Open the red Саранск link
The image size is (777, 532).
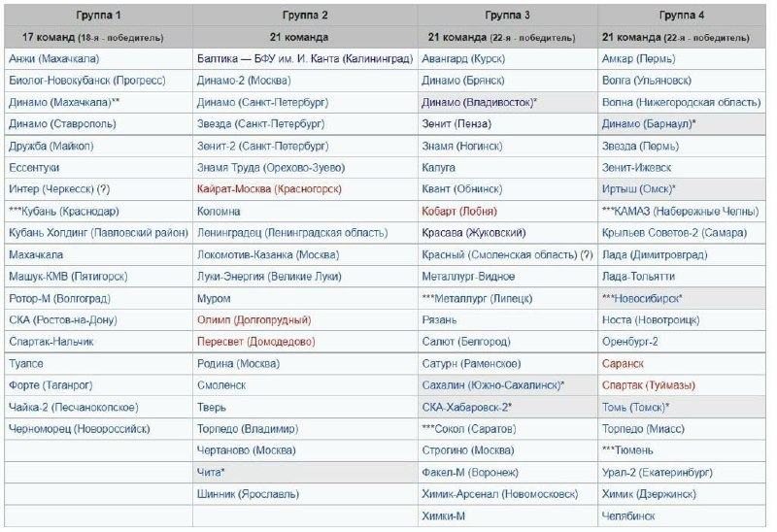pyautogui.click(x=623, y=363)
